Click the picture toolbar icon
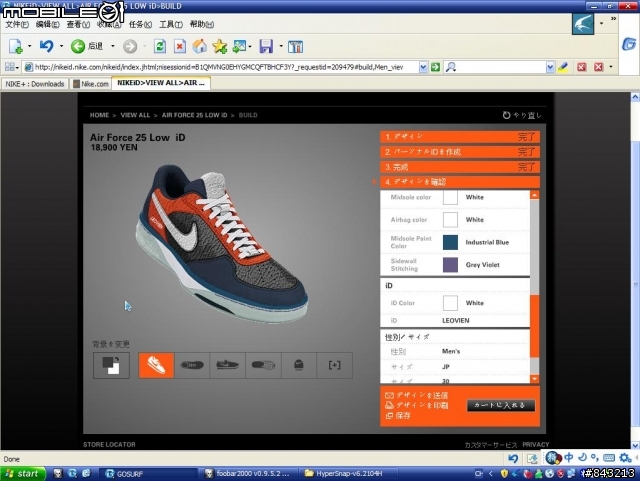This screenshot has height=481, width=640. pos(240,46)
